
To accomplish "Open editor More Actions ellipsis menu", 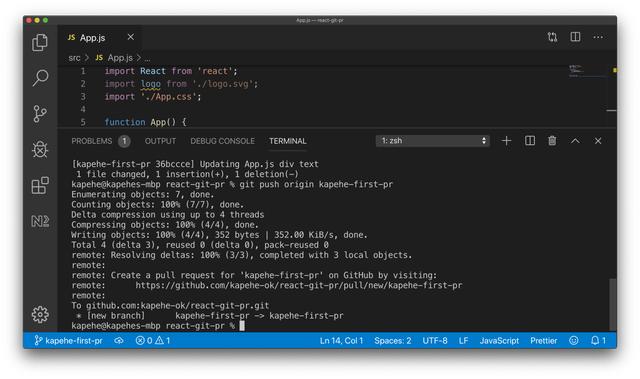I will click(598, 37).
